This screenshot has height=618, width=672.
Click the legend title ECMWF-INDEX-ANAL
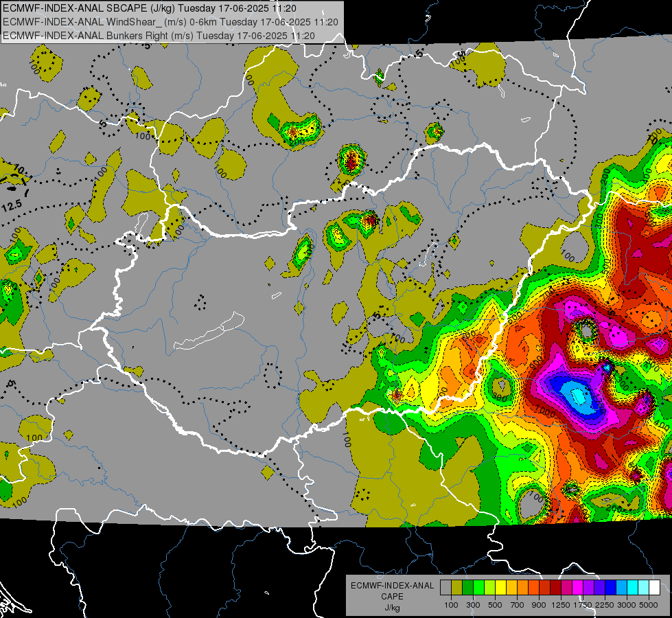[392, 586]
